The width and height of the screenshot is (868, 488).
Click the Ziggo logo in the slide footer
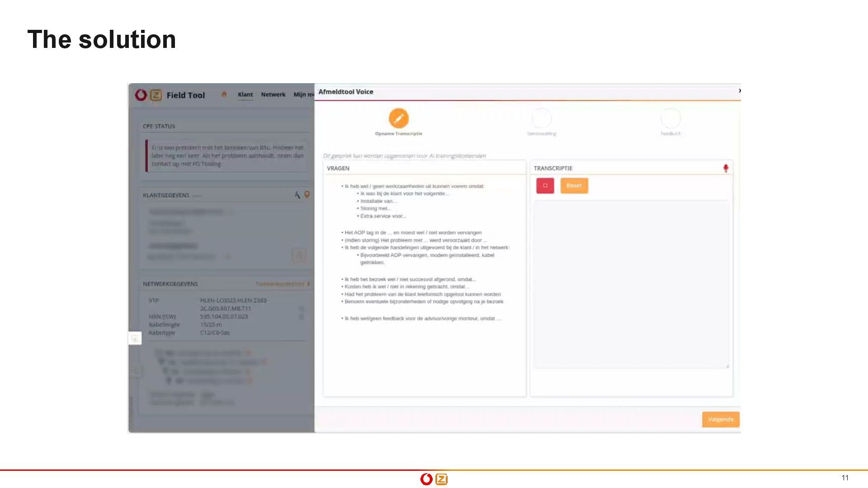441,479
